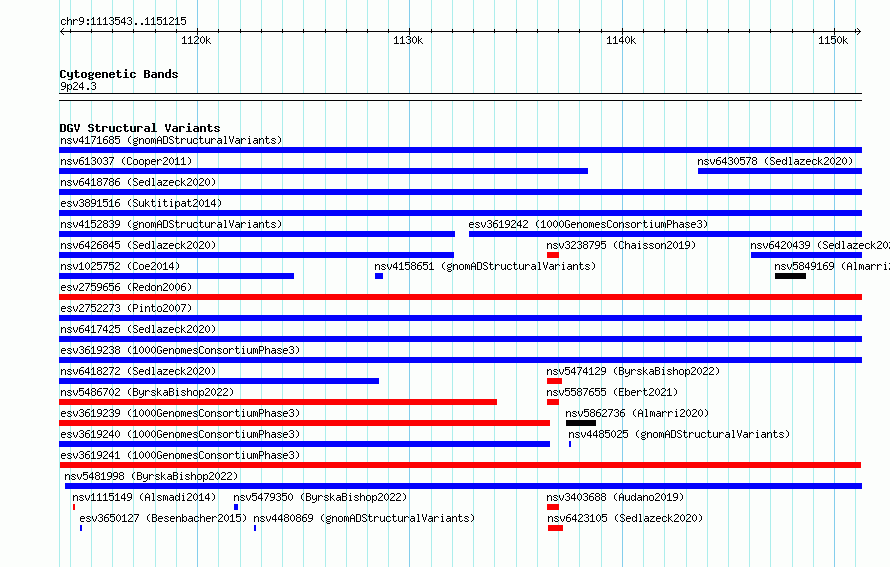Viewport: 890px width, 567px height.
Task: Click esv3619242 (1000GenomesConsortiumPhase3) label
Action: click(x=588, y=224)
